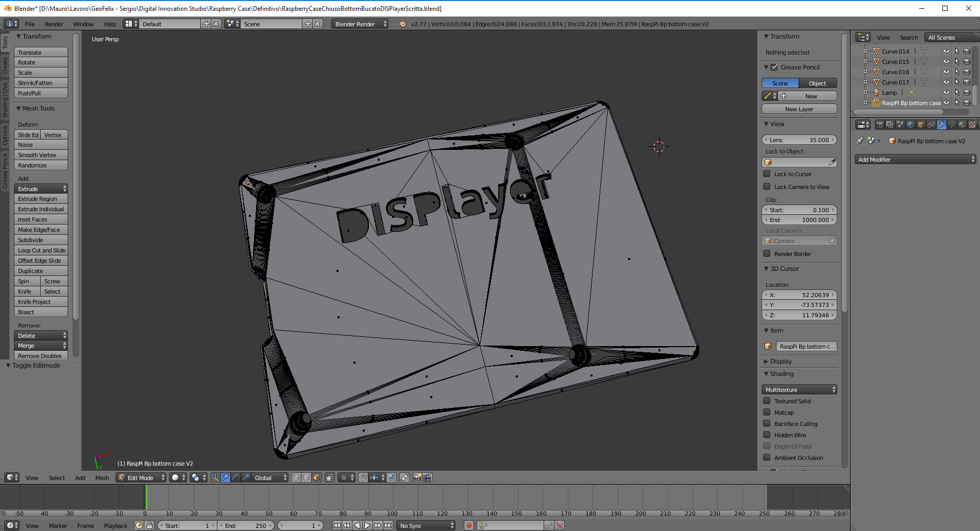Open the Render menu in top bar
This screenshot has width=980, height=531.
tap(54, 24)
